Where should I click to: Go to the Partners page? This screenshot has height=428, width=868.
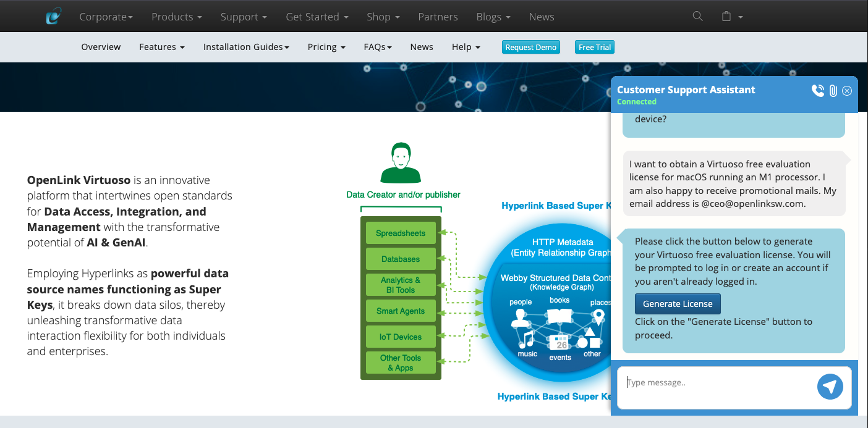click(438, 17)
